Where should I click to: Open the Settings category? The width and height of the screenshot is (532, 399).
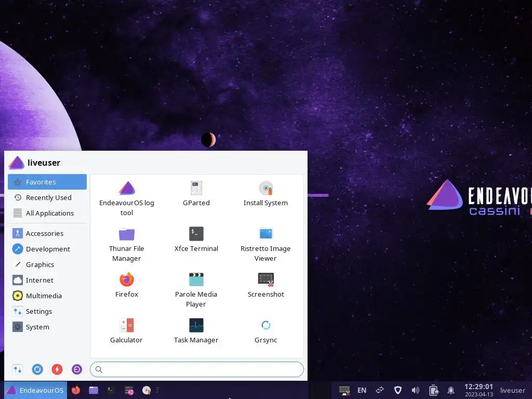(47, 312)
